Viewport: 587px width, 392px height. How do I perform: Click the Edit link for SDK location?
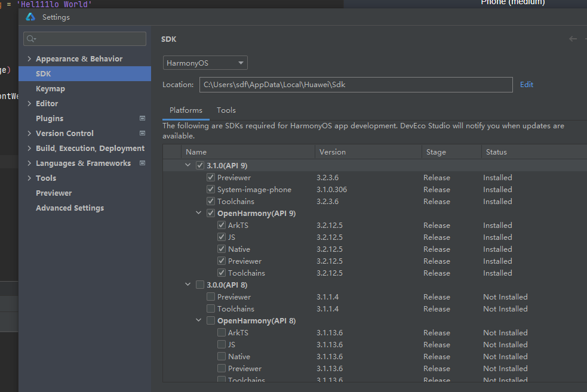coord(526,85)
